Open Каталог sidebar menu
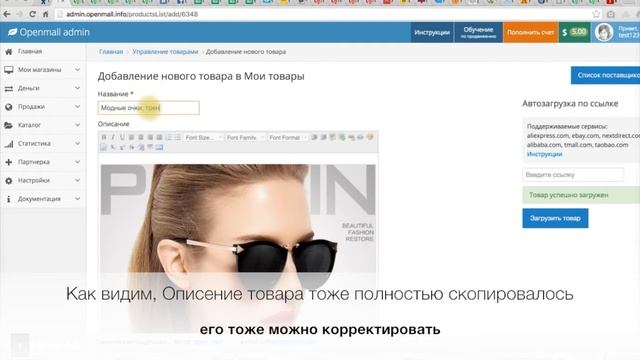The image size is (640, 360). (x=42, y=125)
